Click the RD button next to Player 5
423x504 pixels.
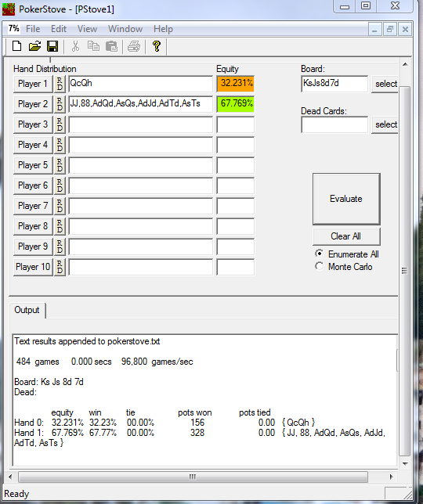click(x=60, y=165)
